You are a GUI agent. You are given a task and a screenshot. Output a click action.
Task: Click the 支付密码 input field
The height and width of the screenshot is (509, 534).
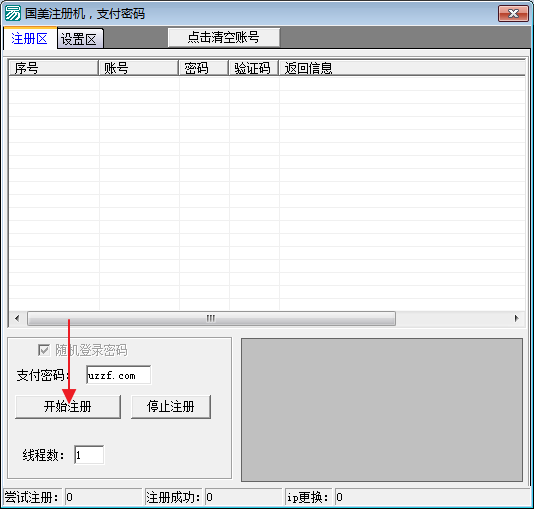[x=119, y=375]
